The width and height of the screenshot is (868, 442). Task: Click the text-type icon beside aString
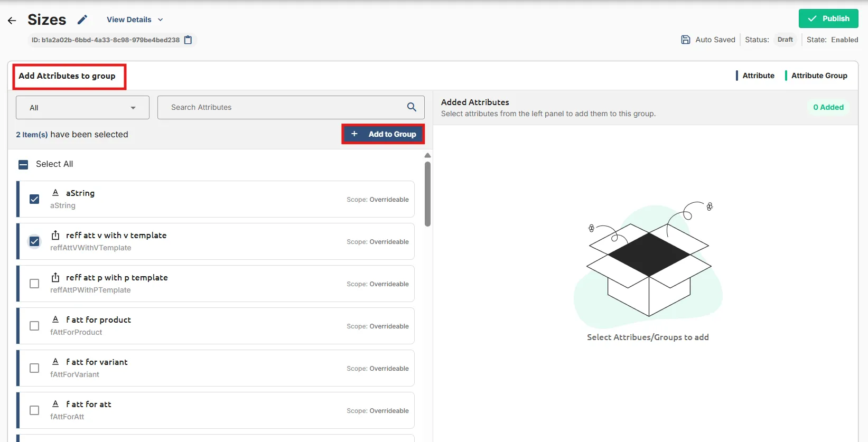tap(55, 193)
